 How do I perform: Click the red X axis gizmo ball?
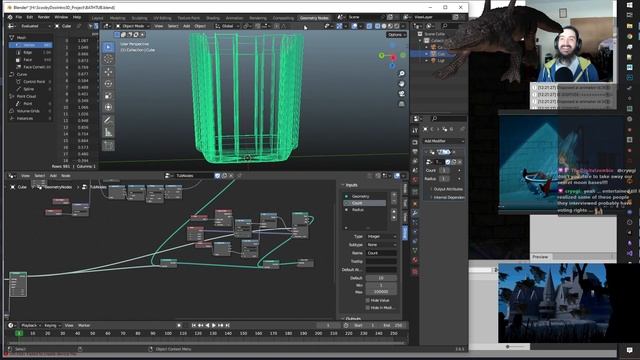coord(394,58)
